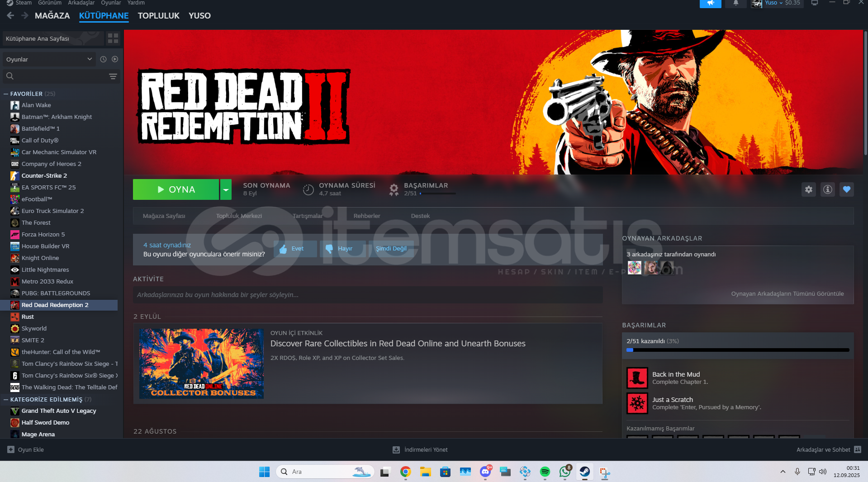Select Grand Theft Auto V Legacy
Viewport: 868px width, 482px height.
point(59,411)
